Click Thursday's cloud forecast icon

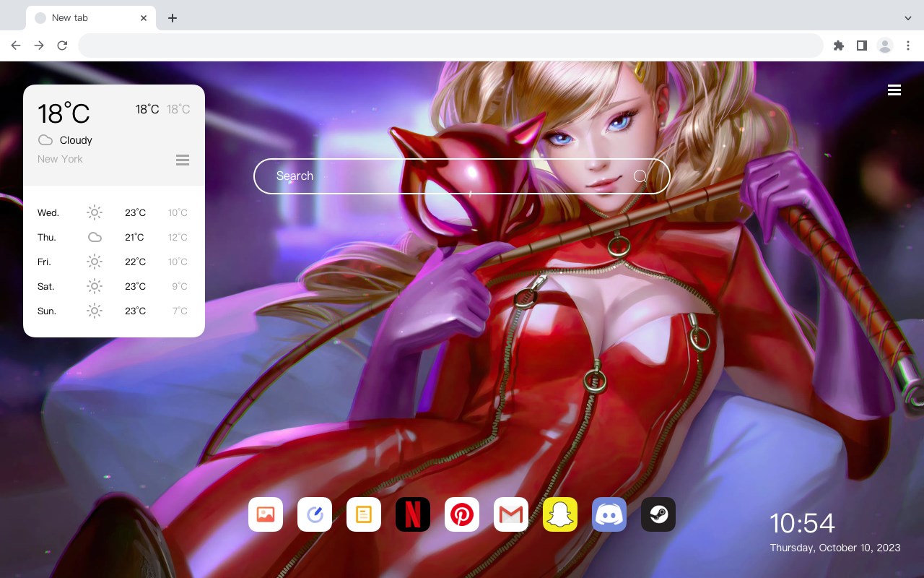click(95, 237)
